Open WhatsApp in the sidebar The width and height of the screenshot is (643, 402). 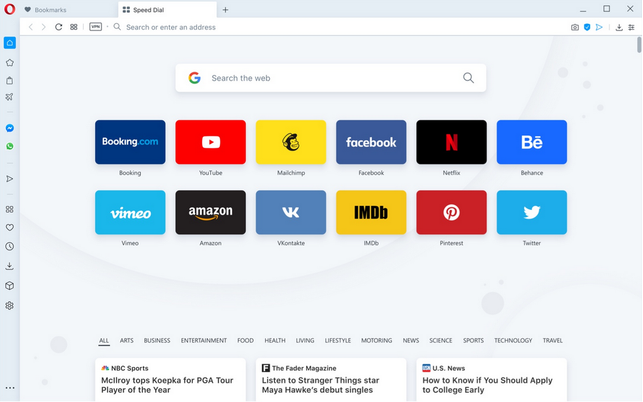pos(10,146)
